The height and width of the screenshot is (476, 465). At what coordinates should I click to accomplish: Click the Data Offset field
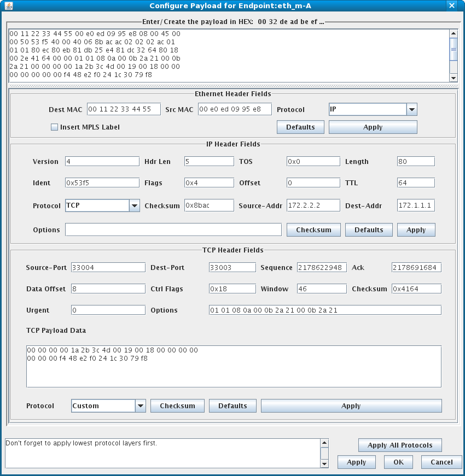(108, 289)
